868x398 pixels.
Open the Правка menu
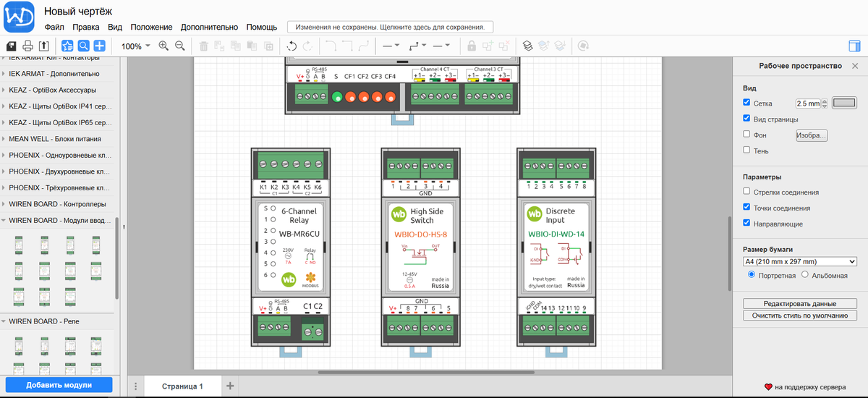[85, 27]
